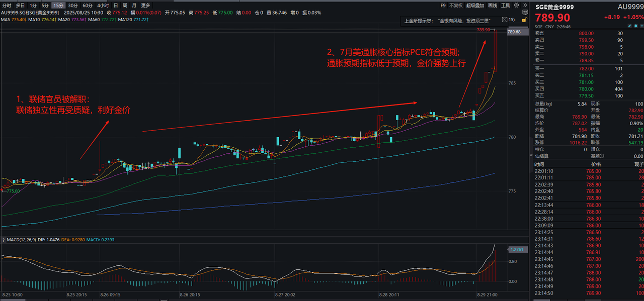
Task: Switch to the 日 daily tab
Action: [116, 6]
